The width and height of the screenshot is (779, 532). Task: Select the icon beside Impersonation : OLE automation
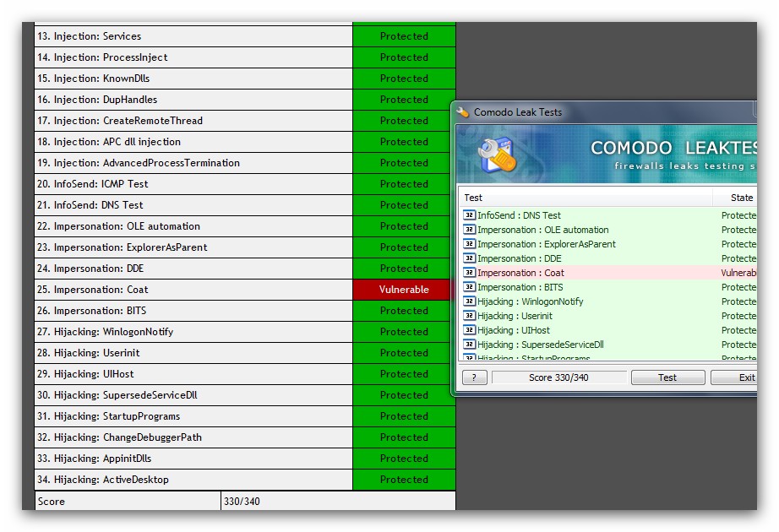click(469, 230)
